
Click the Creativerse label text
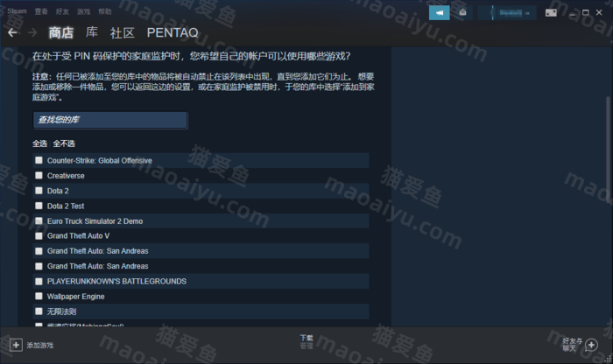point(66,176)
